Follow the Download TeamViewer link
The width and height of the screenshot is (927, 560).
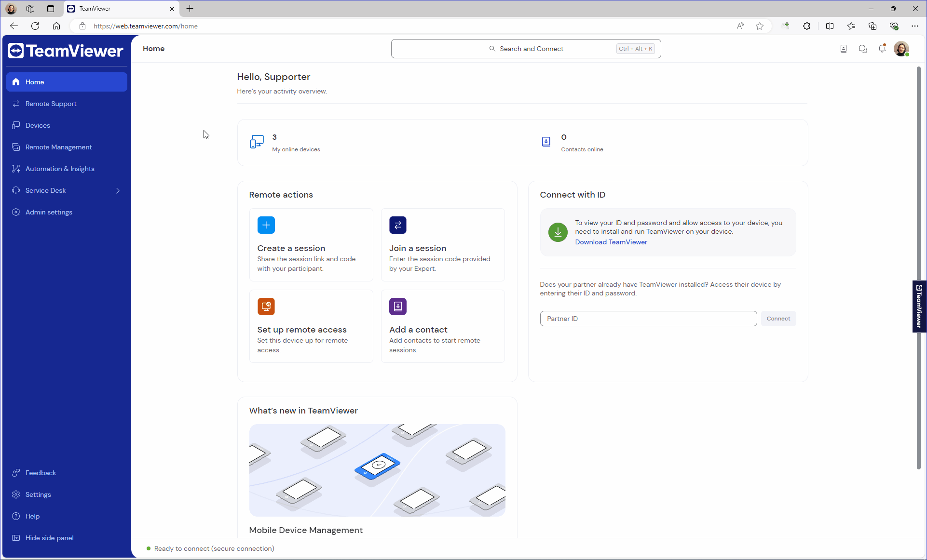tap(611, 242)
